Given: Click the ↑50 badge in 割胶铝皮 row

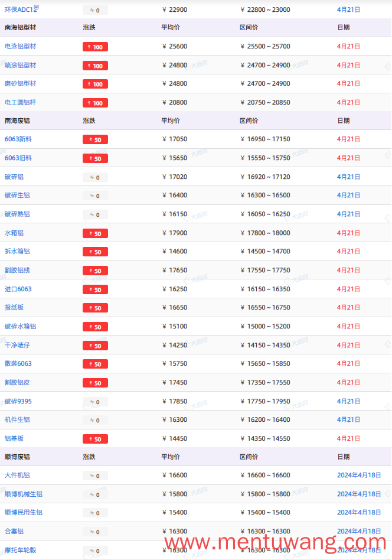Looking at the screenshot, I should [95, 383].
